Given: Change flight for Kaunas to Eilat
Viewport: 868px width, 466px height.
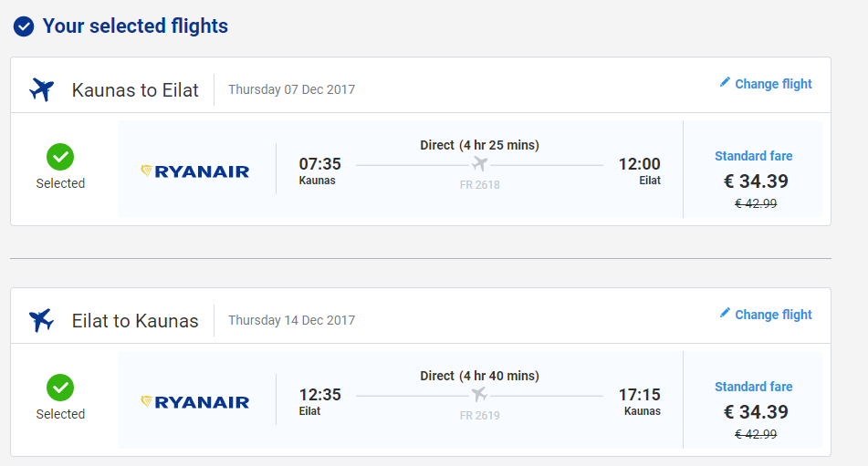Looking at the screenshot, I should pyautogui.click(x=773, y=84).
